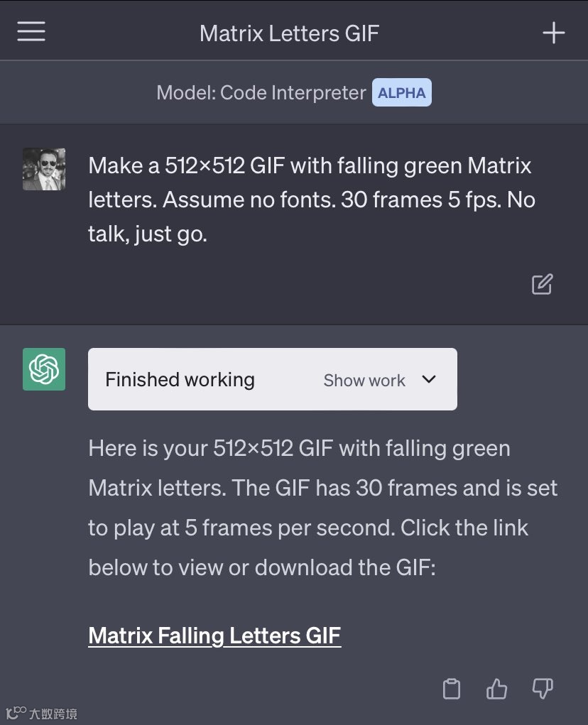Click the ChatGPT logo avatar
The image size is (588, 725).
click(44, 369)
